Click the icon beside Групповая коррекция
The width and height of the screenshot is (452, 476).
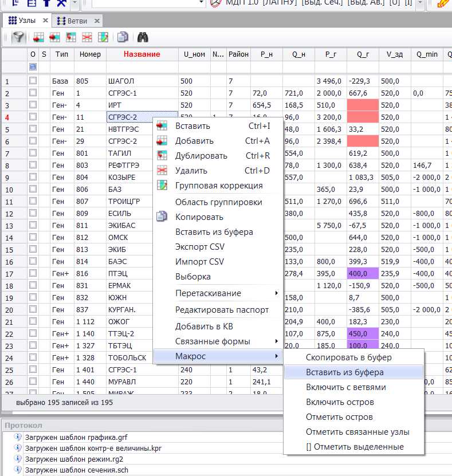point(162,185)
